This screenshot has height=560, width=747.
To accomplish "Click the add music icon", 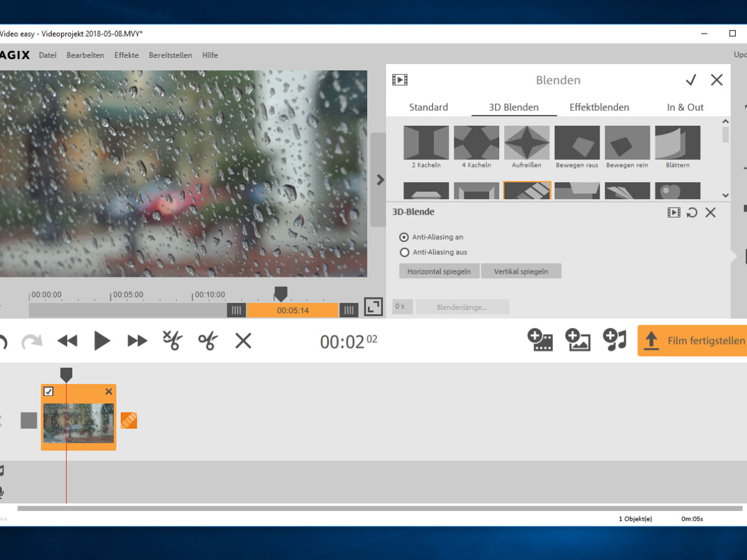I will point(614,340).
